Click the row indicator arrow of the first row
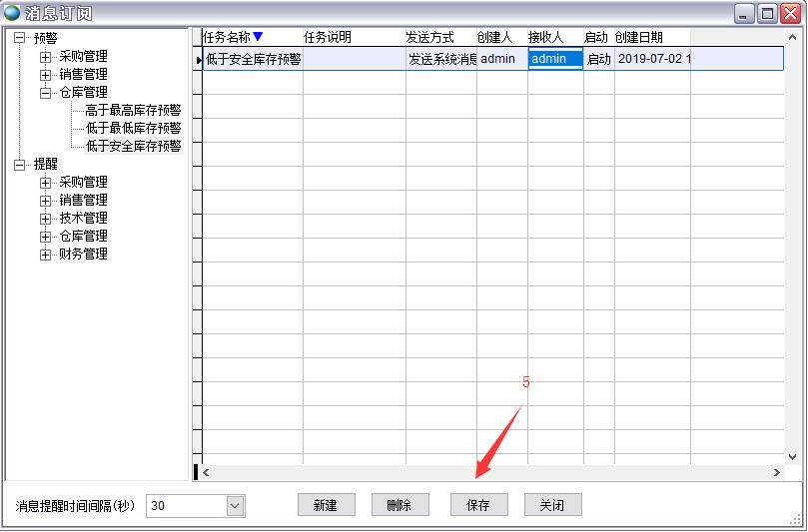The height and width of the screenshot is (532, 808). [x=198, y=60]
